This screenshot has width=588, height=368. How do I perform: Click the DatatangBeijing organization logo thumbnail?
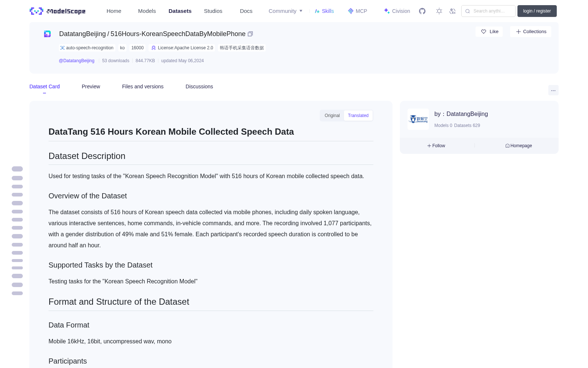click(x=418, y=119)
